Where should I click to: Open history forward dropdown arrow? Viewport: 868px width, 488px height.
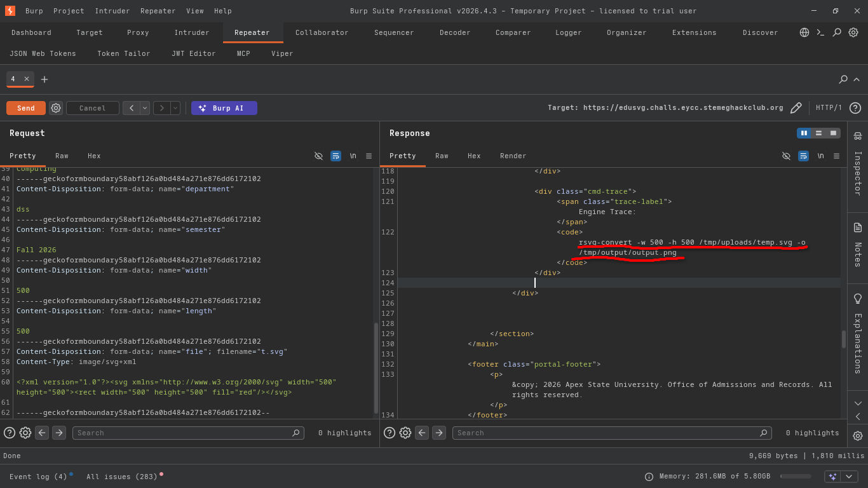click(175, 108)
